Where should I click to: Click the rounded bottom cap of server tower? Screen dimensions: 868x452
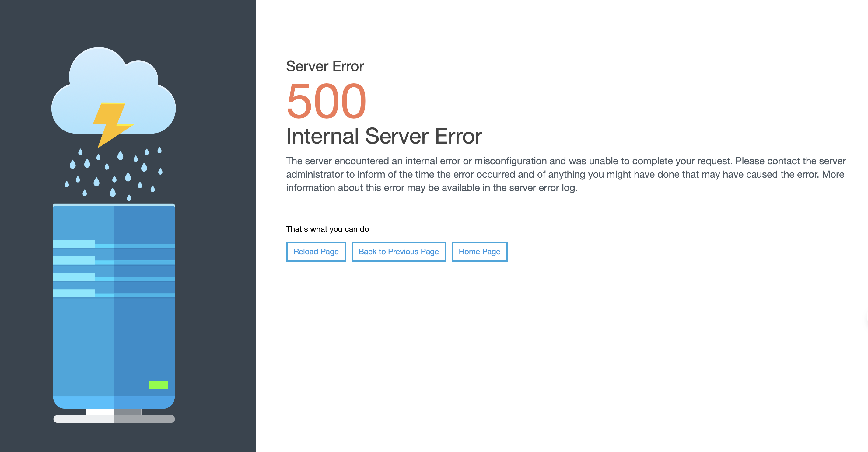click(114, 402)
